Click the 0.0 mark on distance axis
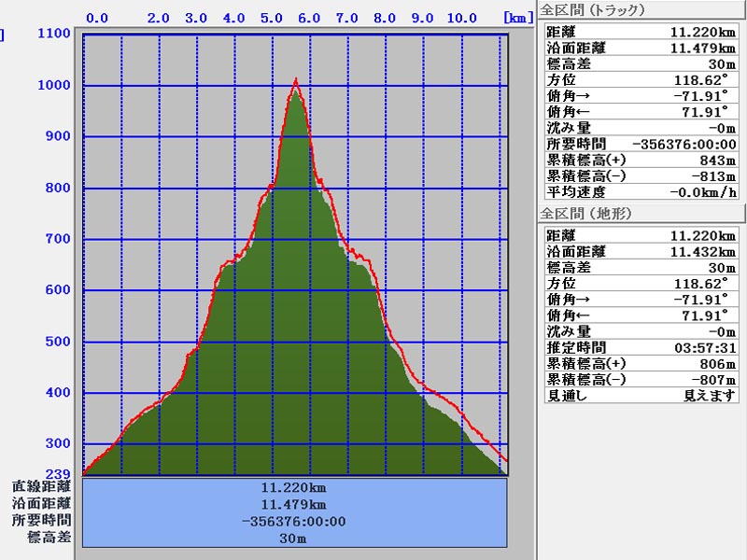 (x=96, y=17)
